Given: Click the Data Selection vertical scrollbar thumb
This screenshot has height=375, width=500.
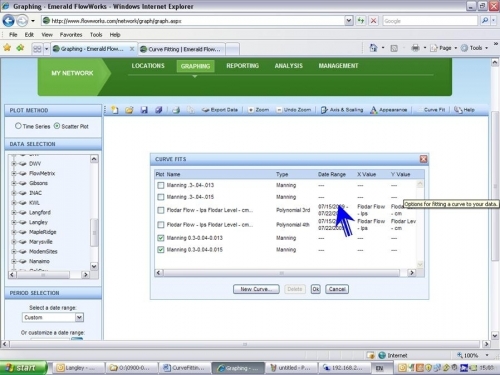Looking at the screenshot, I should pyautogui.click(x=94, y=232).
